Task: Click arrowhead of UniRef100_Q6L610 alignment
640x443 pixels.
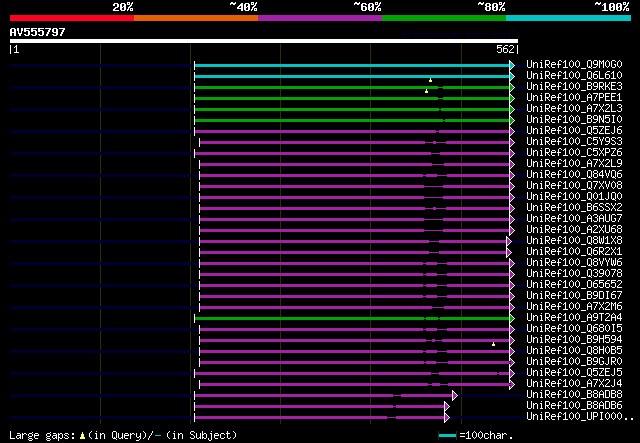Action: pyautogui.click(x=512, y=76)
